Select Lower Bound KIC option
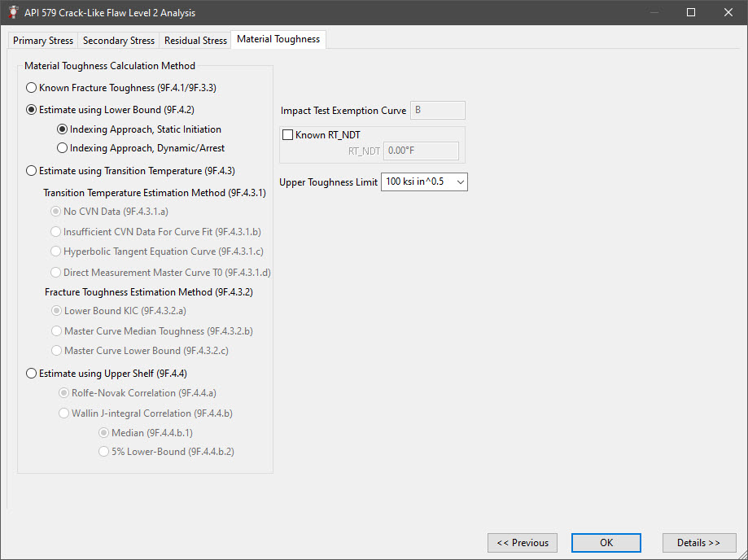Image resolution: width=748 pixels, height=560 pixels. [x=118, y=311]
